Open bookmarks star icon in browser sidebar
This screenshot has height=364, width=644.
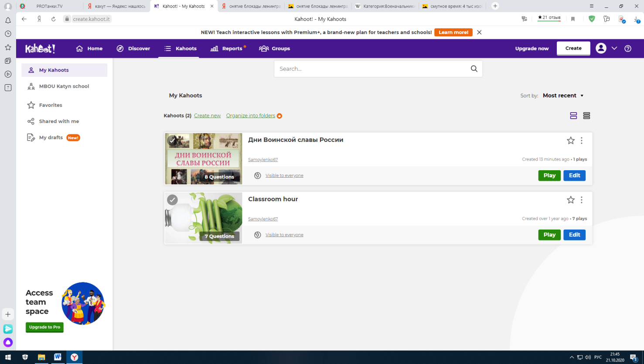[8, 47]
